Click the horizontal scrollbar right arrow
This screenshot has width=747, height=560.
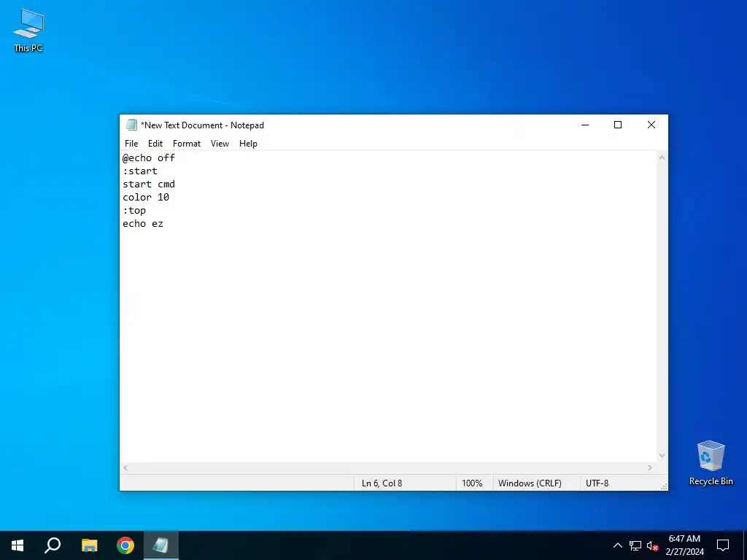tap(650, 468)
